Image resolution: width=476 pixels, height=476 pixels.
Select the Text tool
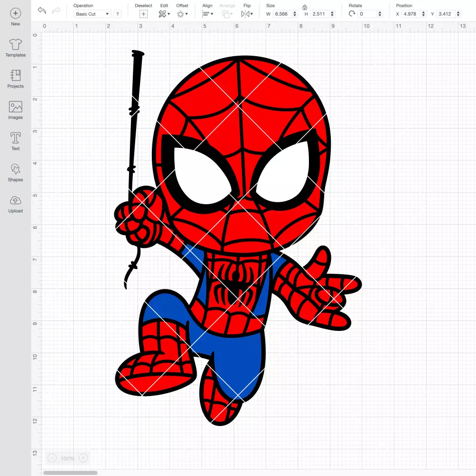[16, 141]
